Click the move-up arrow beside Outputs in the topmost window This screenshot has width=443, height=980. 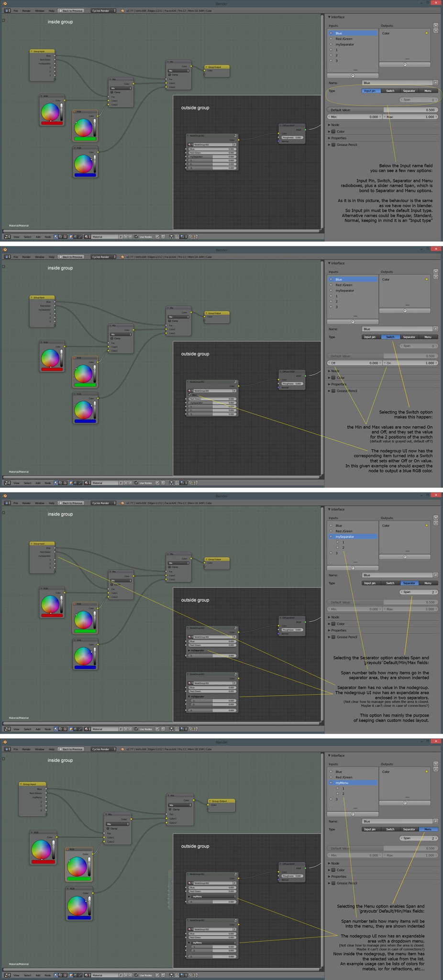(x=436, y=25)
